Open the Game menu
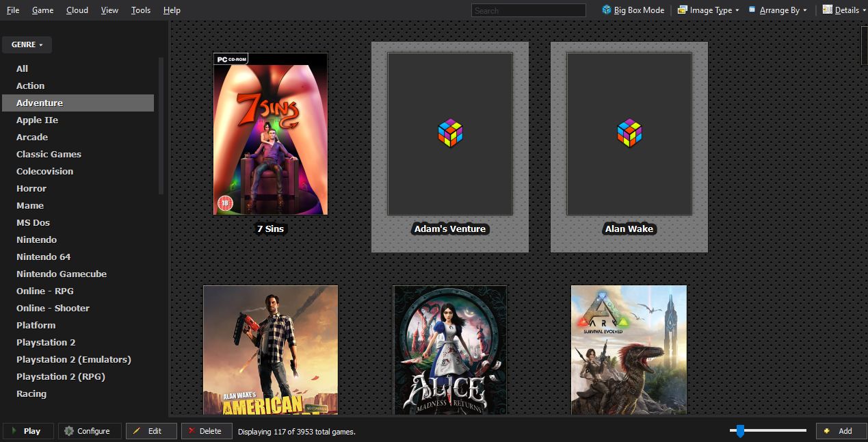 [42, 10]
